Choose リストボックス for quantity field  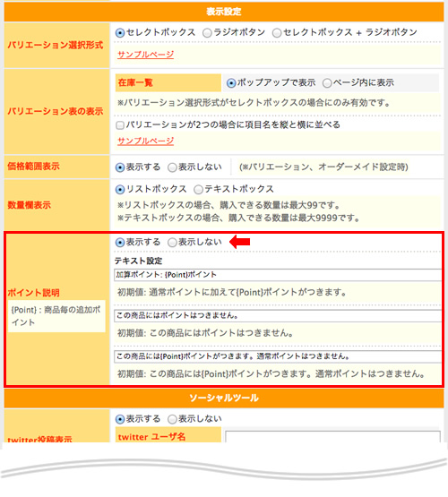click(120, 190)
